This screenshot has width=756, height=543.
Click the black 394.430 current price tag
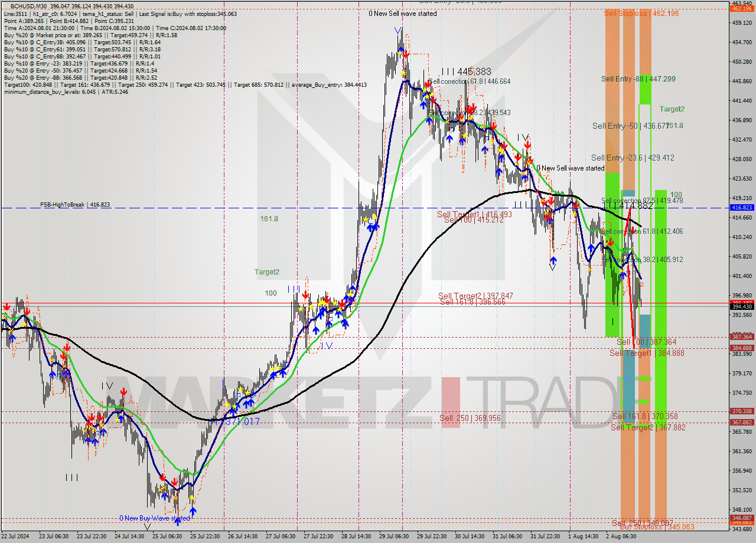742,306
